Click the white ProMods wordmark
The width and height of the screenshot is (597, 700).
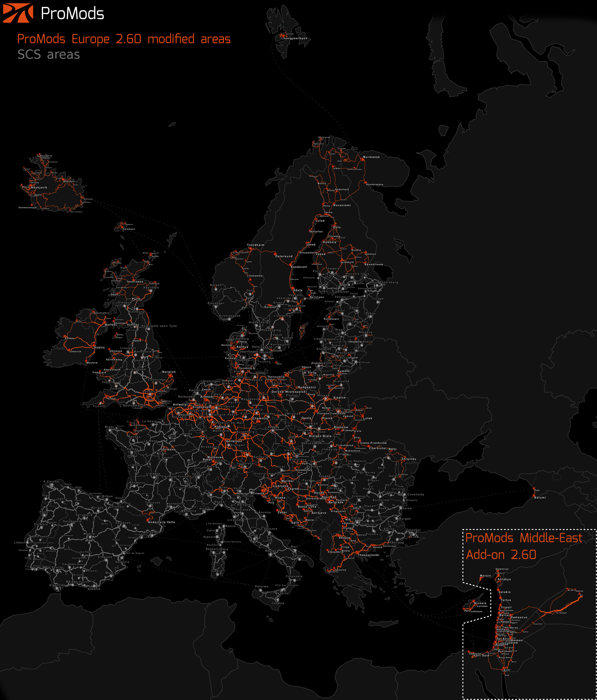[72, 13]
